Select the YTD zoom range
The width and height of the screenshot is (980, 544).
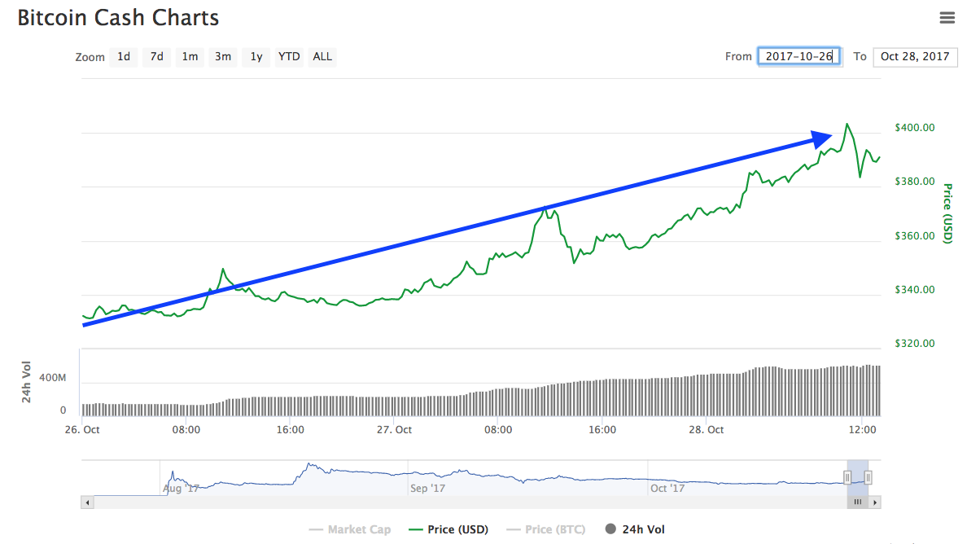coord(289,56)
